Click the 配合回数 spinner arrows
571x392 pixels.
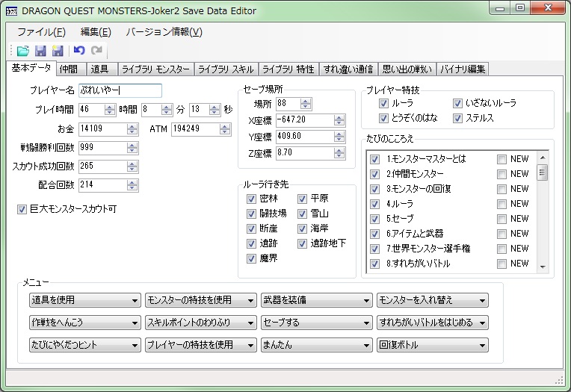(132, 185)
